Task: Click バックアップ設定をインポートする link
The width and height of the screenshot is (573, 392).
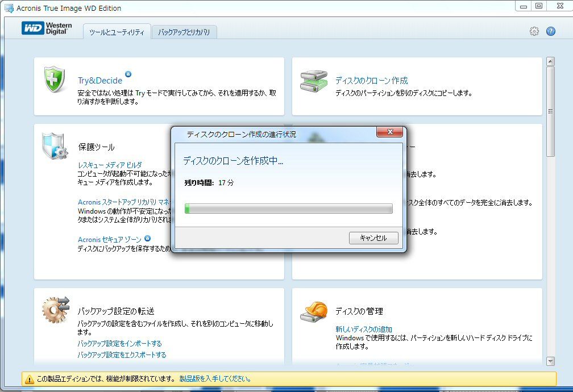Action: tap(119, 343)
